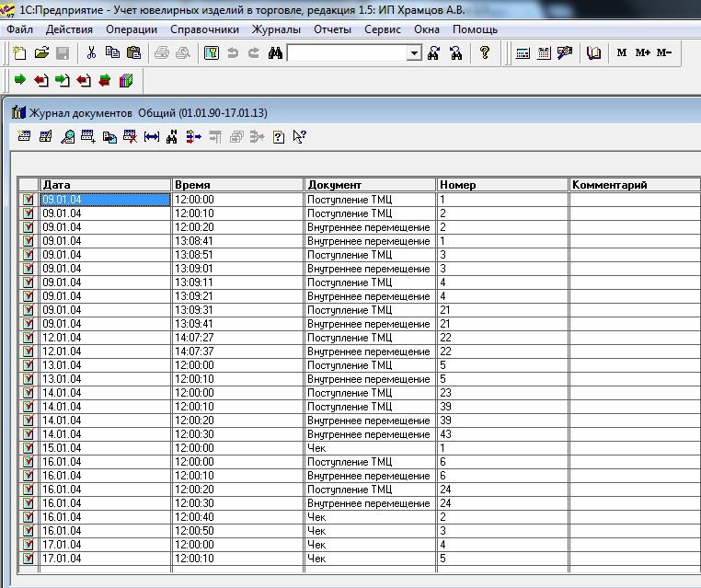Click the Номер column header
The width and height of the screenshot is (701, 588).
(x=502, y=185)
